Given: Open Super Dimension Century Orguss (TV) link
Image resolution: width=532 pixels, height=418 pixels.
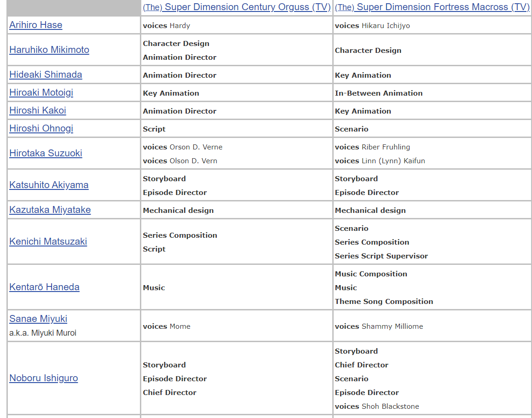Looking at the screenshot, I should [237, 7].
